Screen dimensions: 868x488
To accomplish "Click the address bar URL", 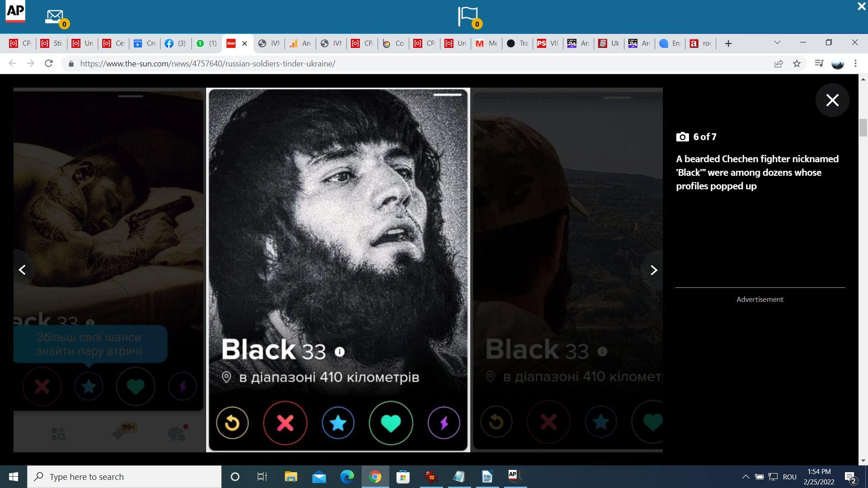I will pos(208,64).
